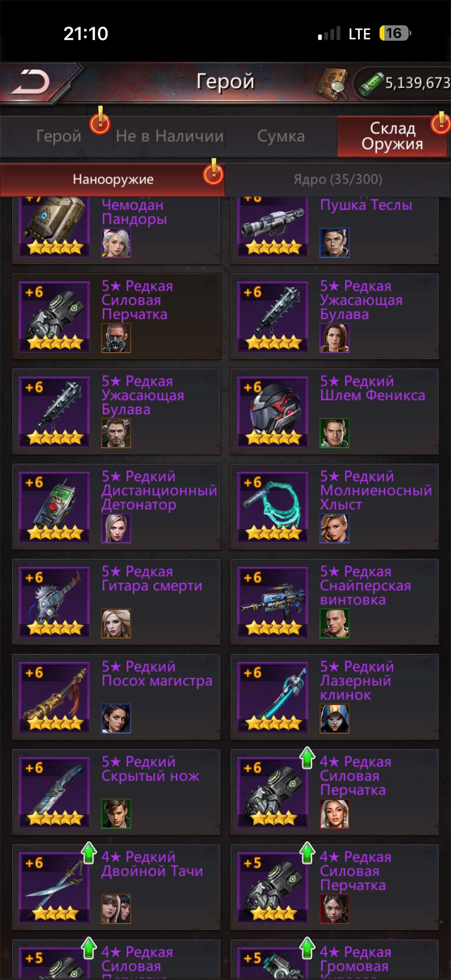Select the Death Guitar weapon icon
Viewport: 451px width, 980px height.
[x=54, y=601]
